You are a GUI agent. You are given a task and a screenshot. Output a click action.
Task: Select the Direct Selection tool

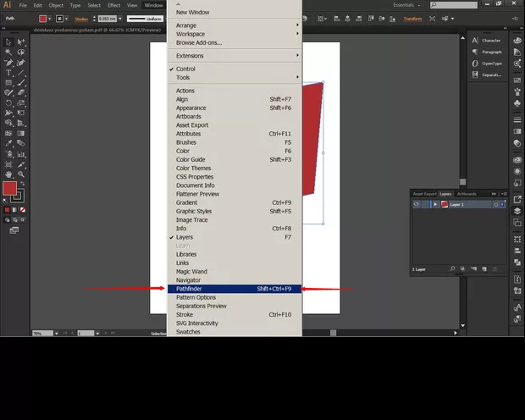(21, 41)
